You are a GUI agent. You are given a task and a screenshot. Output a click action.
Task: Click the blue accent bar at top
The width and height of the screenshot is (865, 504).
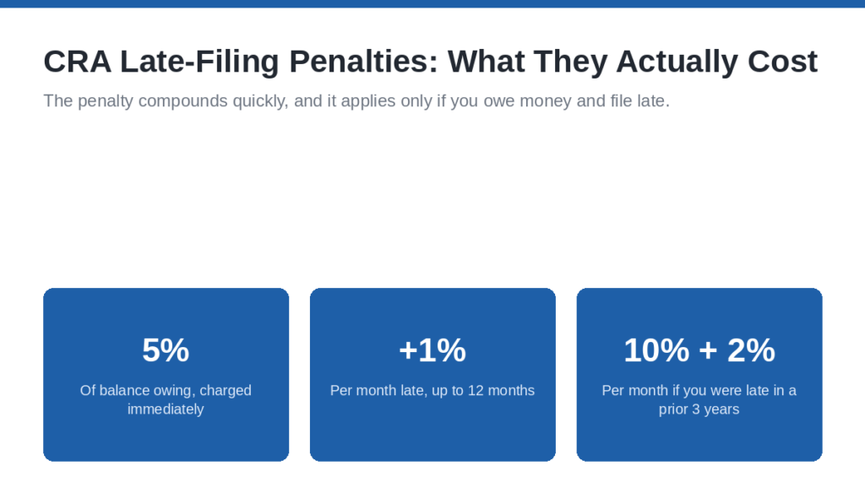click(432, 3)
